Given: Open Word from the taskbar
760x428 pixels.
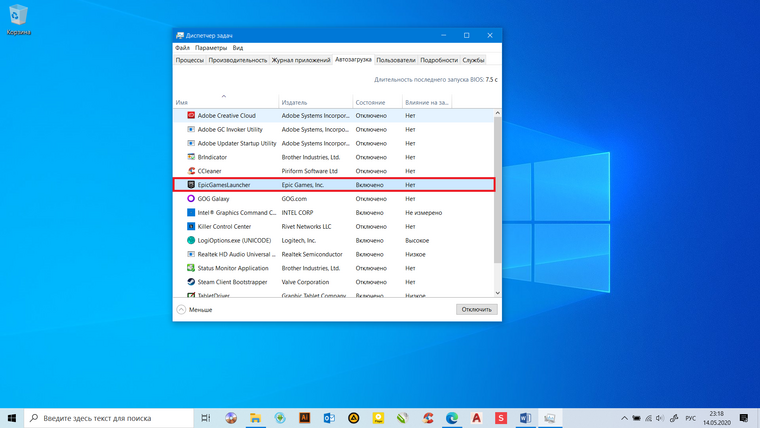Looking at the screenshot, I should tap(525, 418).
